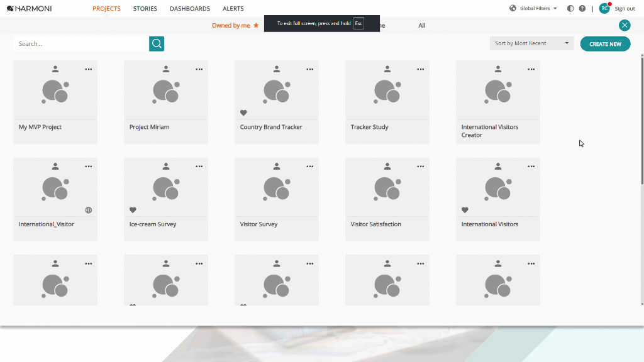Toggle heart on Ice-cream Survey card
Image resolution: width=644 pixels, height=362 pixels.
tap(133, 210)
